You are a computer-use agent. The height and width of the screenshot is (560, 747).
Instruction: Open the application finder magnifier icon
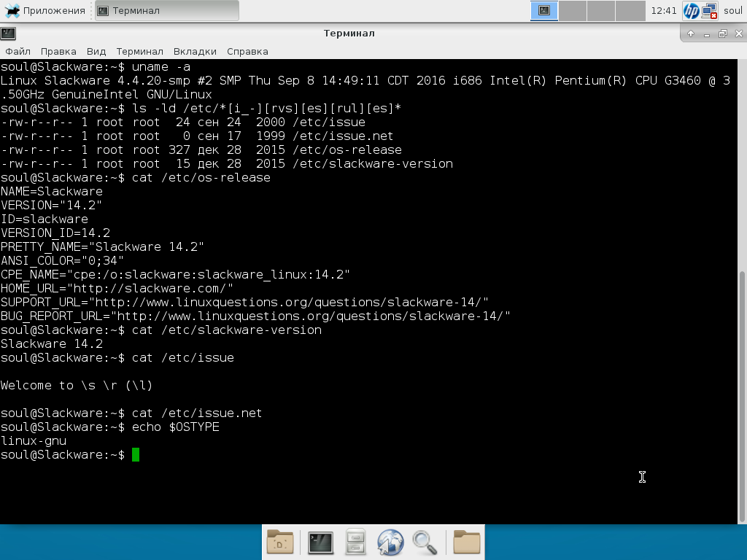[425, 542]
